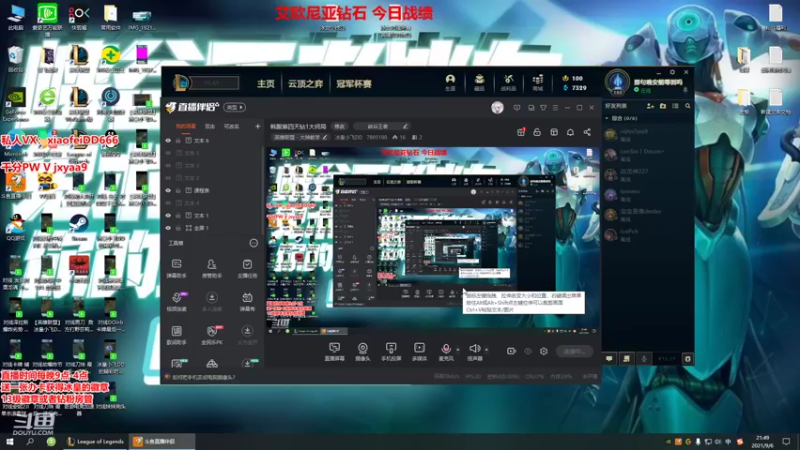This screenshot has width=800, height=450.
Task: Add a friend in League friends list
Action: [650, 106]
